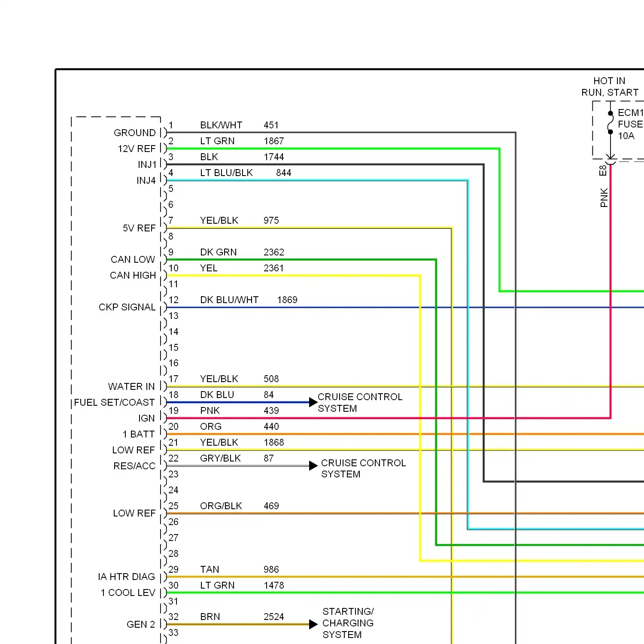This screenshot has height=644, width=644.
Task: Click circuit number 1869
Action: point(287,300)
